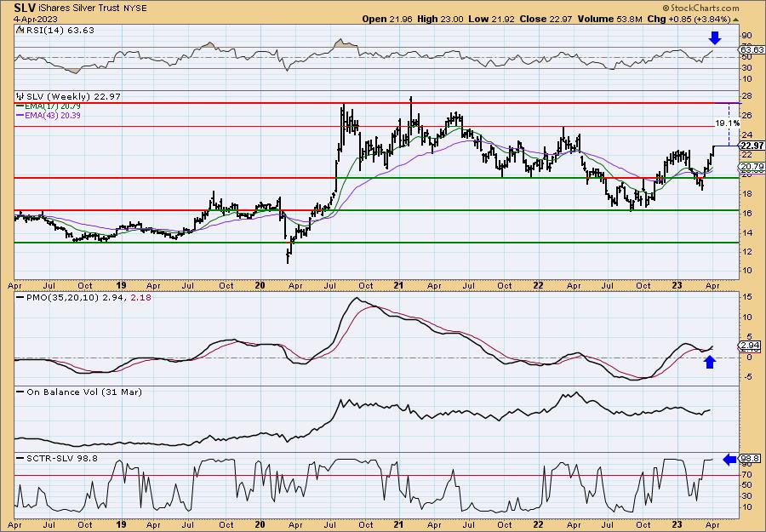This screenshot has width=766, height=532.
Task: Click the 4-Apr-2023 chart date
Action: (36, 20)
